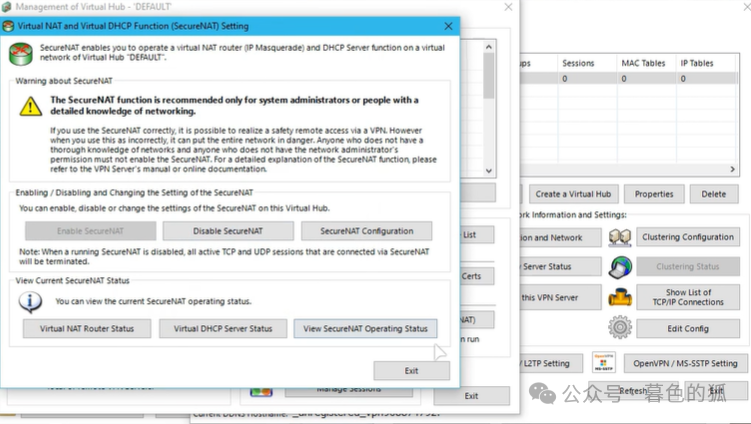Click Create a Virtual Hub button

click(573, 194)
